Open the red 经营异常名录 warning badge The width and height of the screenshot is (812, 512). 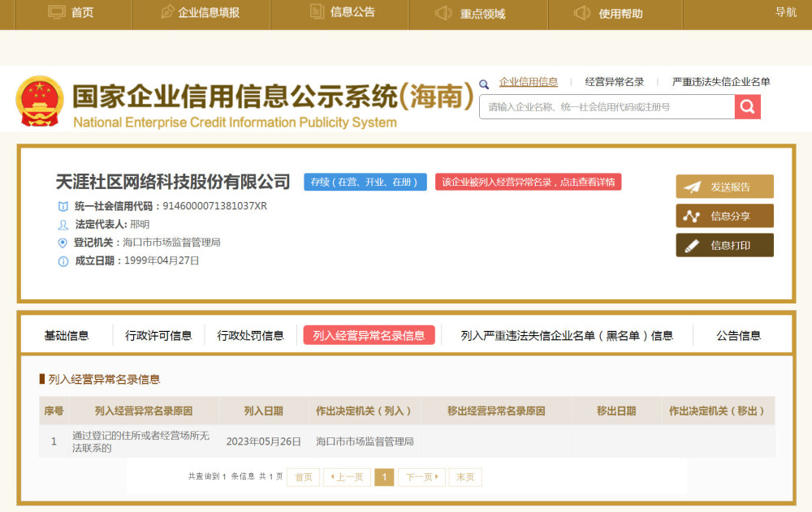(x=529, y=182)
